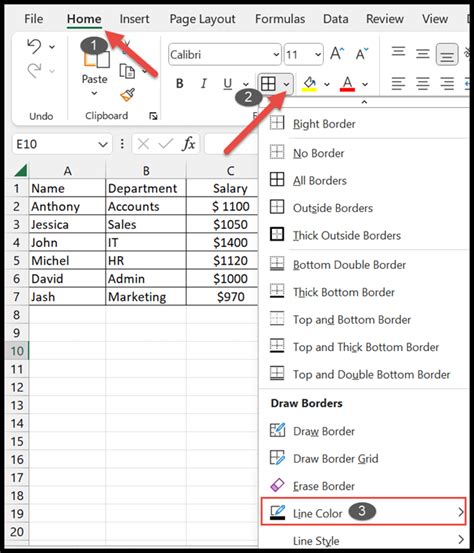
Task: Select the Format Painter brush icon
Action: [x=127, y=95]
